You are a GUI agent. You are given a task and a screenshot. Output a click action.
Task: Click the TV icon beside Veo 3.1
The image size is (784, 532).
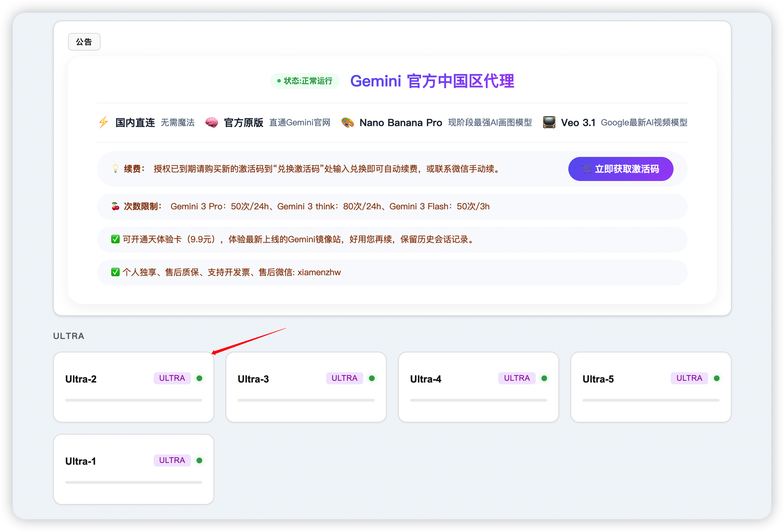click(549, 123)
